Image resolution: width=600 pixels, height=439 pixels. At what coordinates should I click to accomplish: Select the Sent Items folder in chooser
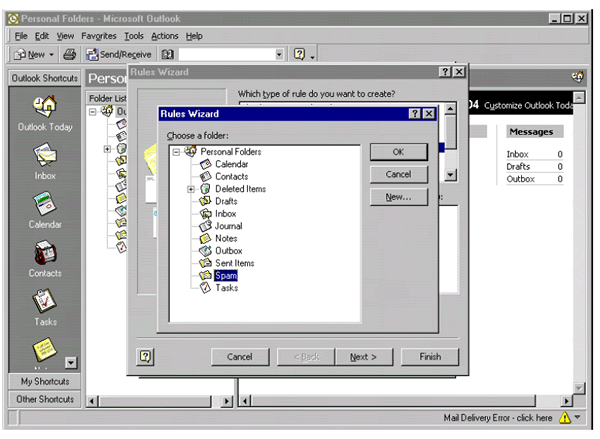click(235, 263)
